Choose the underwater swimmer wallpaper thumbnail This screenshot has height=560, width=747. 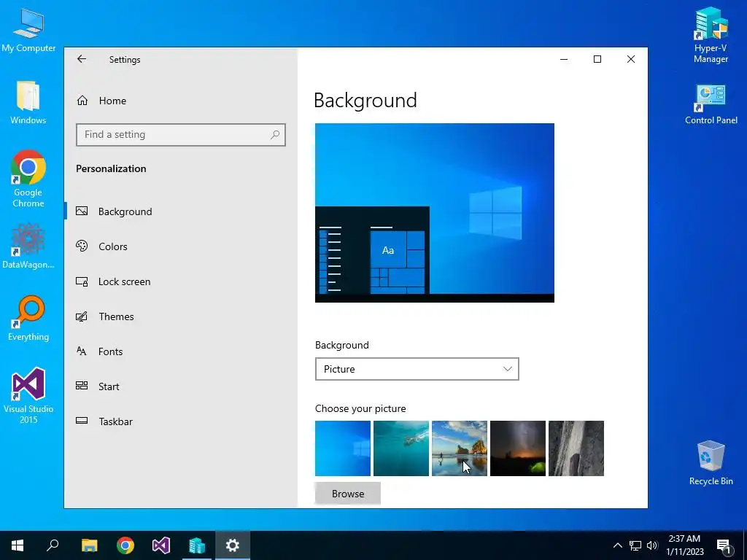(x=401, y=448)
